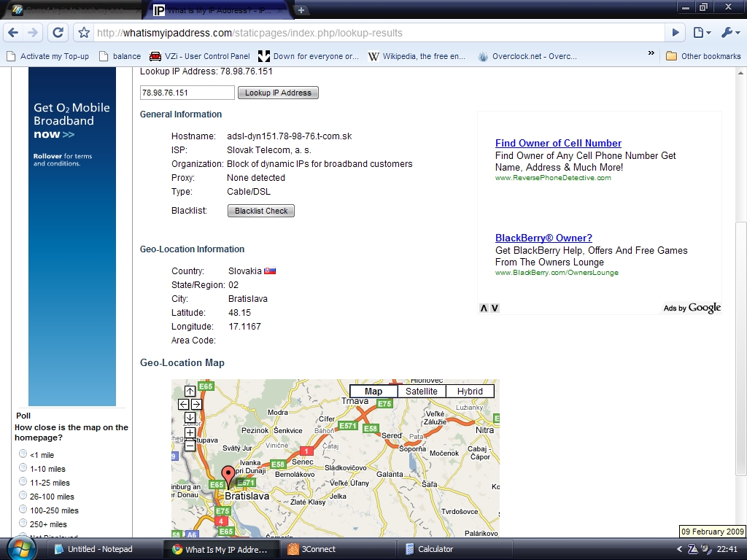Click the O2 Mobile Broadband banner ad

(72, 236)
